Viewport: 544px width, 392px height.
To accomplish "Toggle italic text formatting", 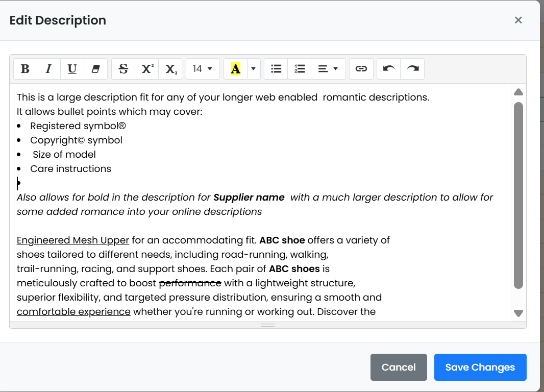I will [x=48, y=69].
